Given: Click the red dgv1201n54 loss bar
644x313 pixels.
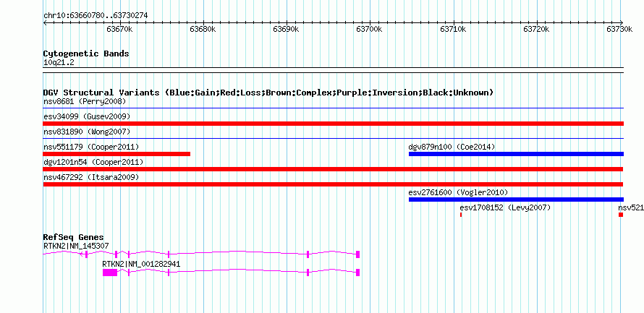Looking at the screenshot, I should click(x=333, y=169).
